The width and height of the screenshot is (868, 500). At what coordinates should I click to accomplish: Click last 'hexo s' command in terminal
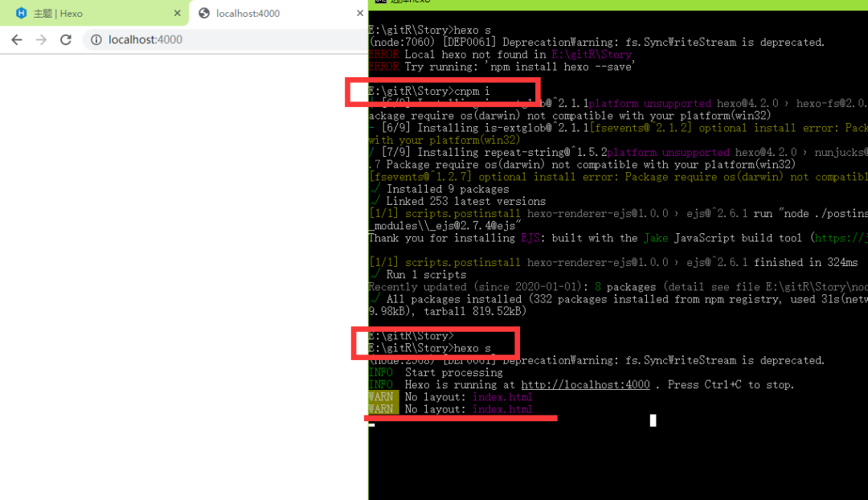pos(473,348)
